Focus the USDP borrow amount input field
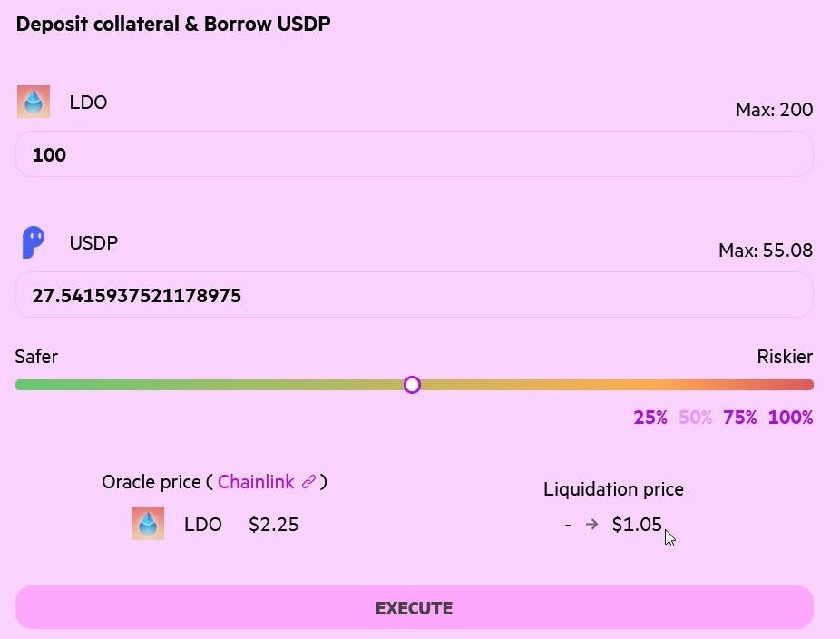This screenshot has height=639, width=840. point(414,295)
